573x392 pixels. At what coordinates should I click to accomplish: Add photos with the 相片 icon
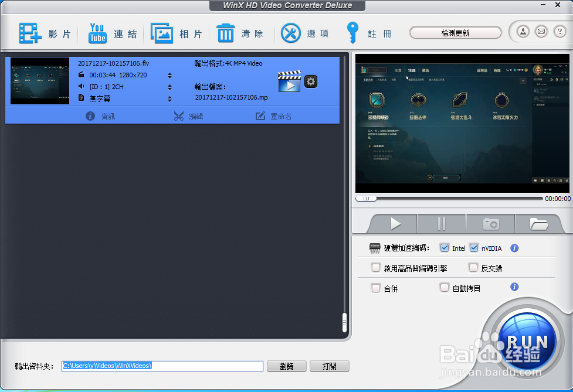161,33
